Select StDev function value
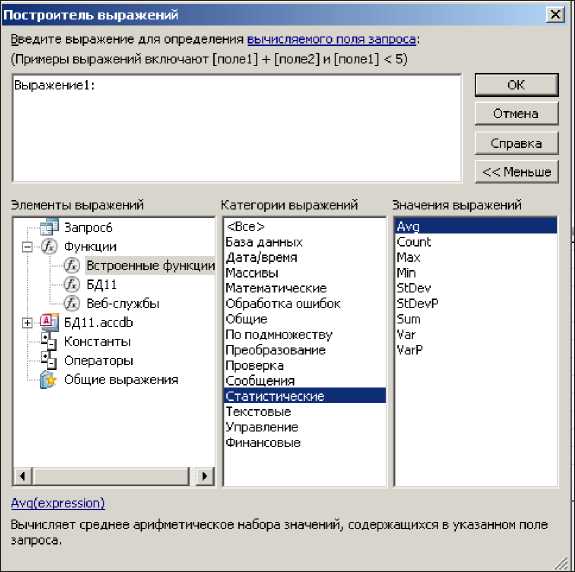575x572 pixels. tap(476, 288)
